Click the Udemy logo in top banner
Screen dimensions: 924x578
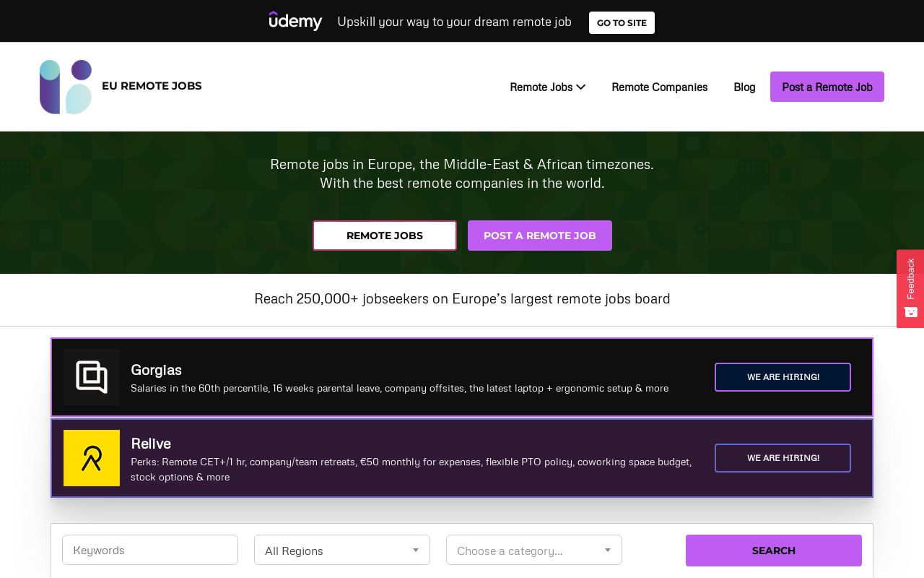(x=295, y=21)
